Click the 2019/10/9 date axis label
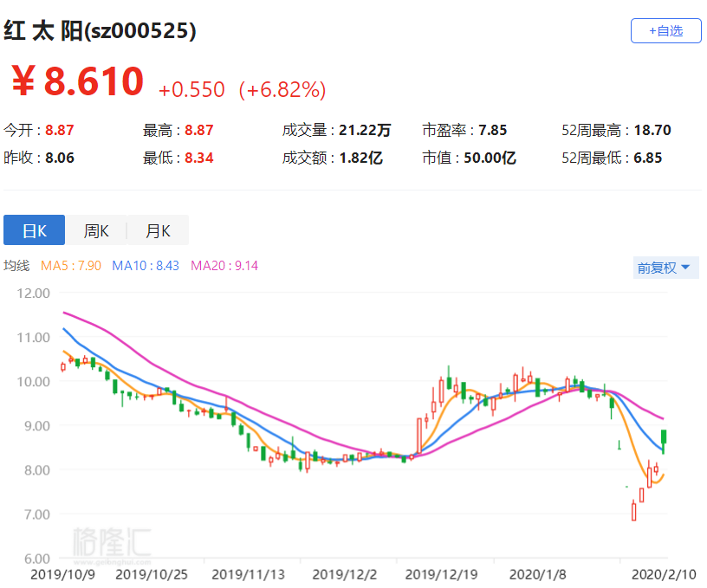This screenshot has height=588, width=707. pos(62,575)
